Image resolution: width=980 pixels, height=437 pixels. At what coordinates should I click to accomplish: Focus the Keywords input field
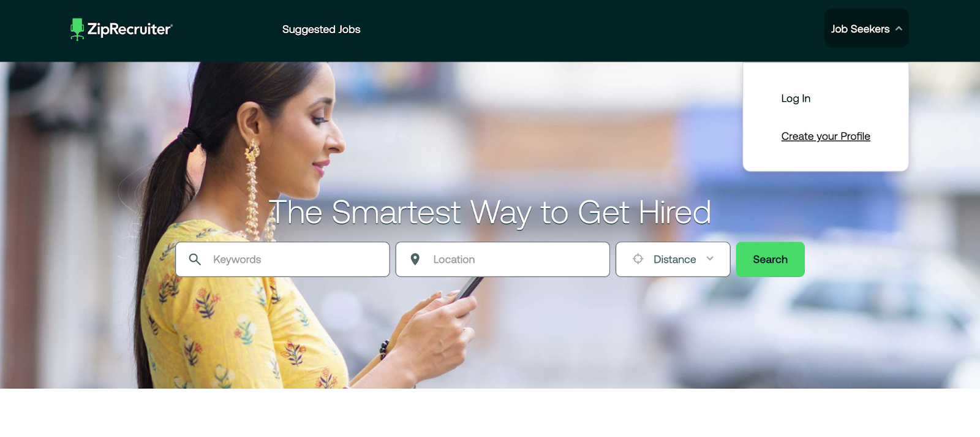coord(282,259)
